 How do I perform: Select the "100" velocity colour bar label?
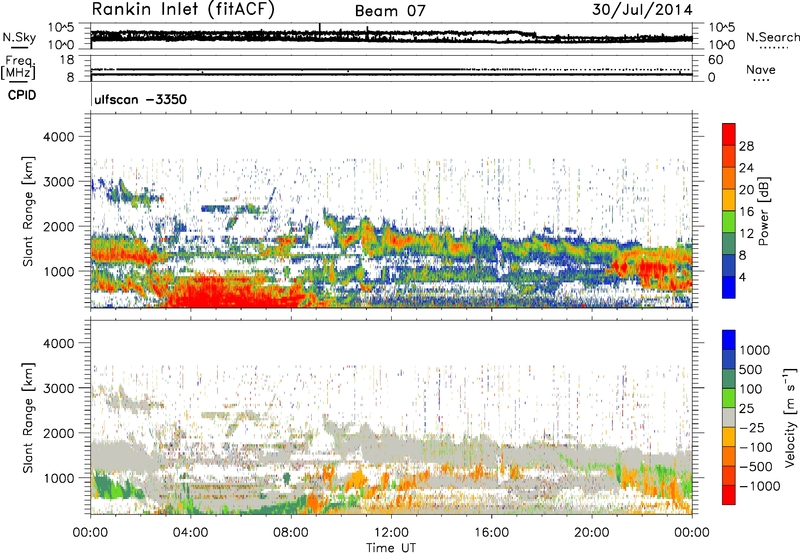pos(751,389)
